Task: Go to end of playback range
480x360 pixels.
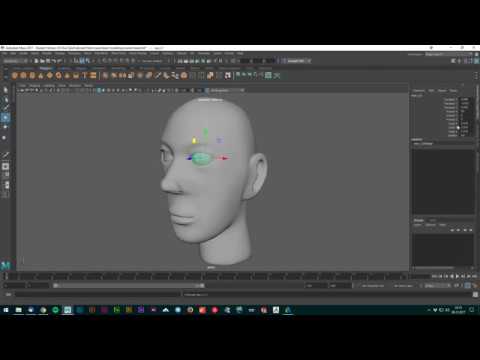Action: (x=475, y=276)
